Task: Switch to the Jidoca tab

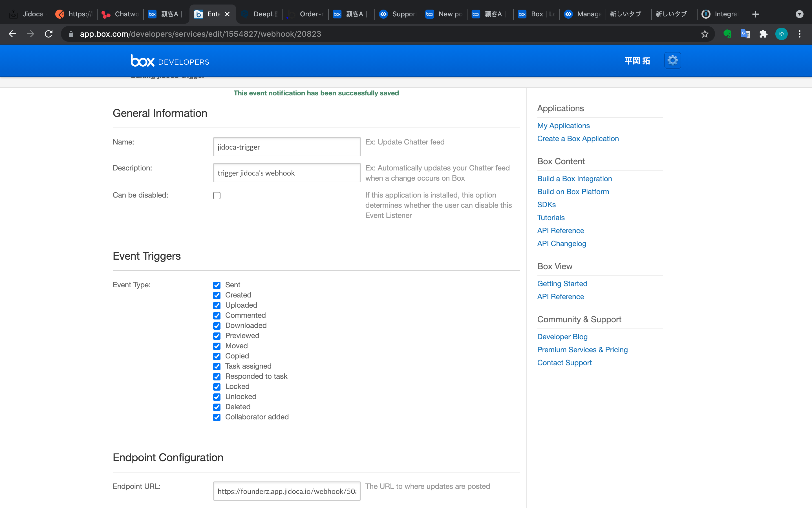Action: click(27, 14)
